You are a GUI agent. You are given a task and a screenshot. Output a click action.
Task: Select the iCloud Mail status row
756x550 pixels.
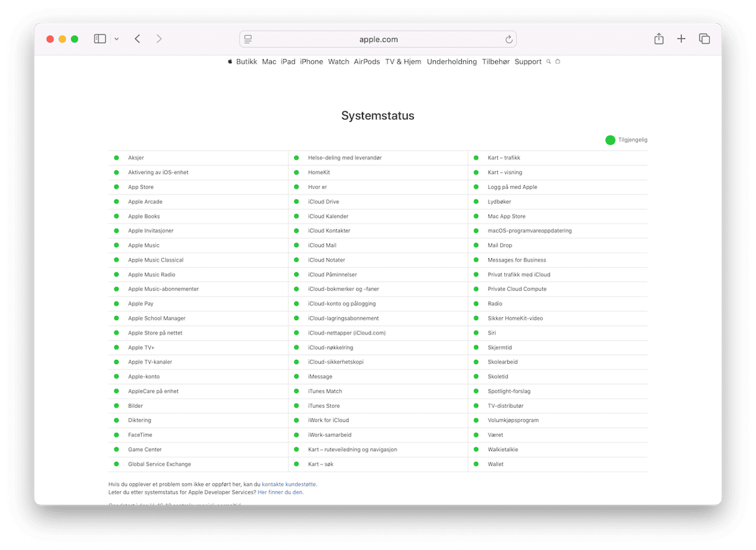tap(322, 245)
